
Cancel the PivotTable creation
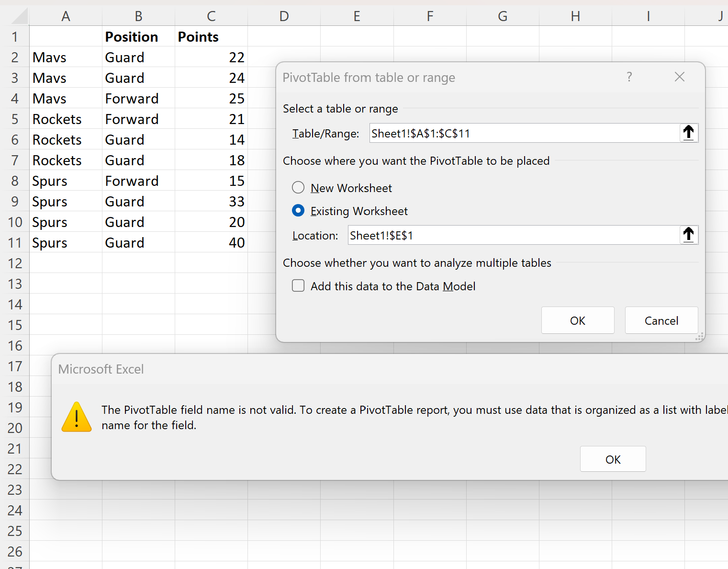(661, 320)
